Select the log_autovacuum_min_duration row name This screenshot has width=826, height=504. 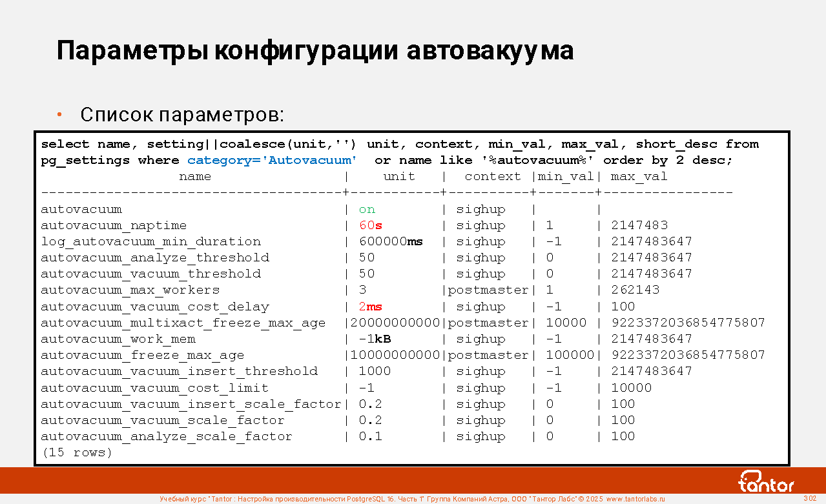pos(150,241)
